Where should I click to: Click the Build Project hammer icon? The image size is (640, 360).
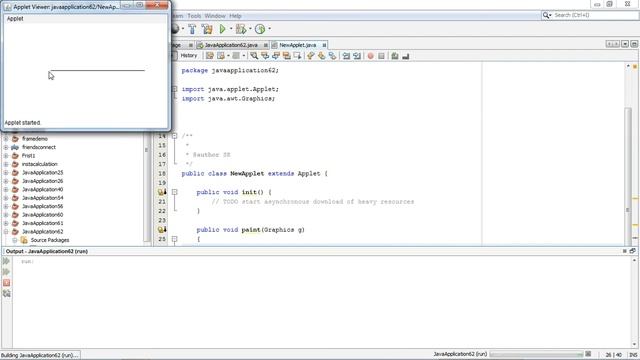pyautogui.click(x=192, y=29)
